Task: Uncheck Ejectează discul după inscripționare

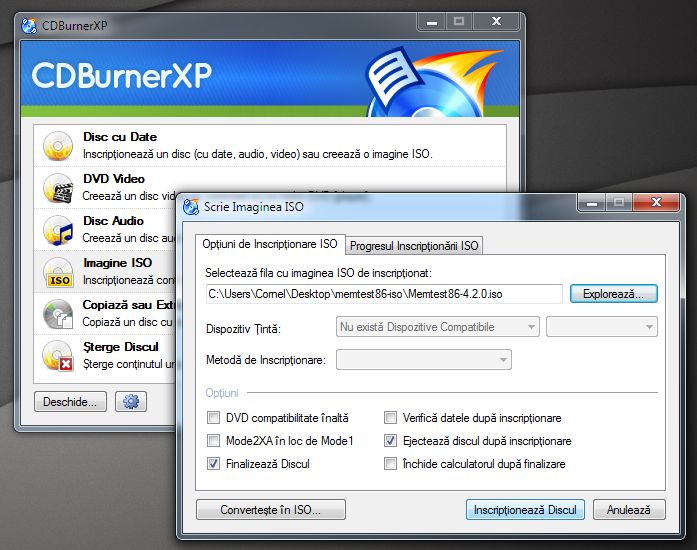Action: point(390,441)
